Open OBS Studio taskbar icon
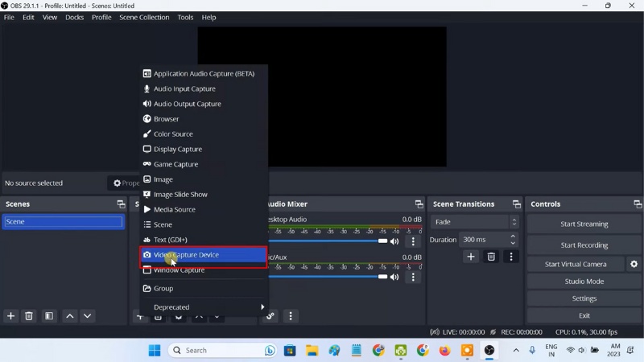The height and width of the screenshot is (362, 644). click(x=489, y=351)
